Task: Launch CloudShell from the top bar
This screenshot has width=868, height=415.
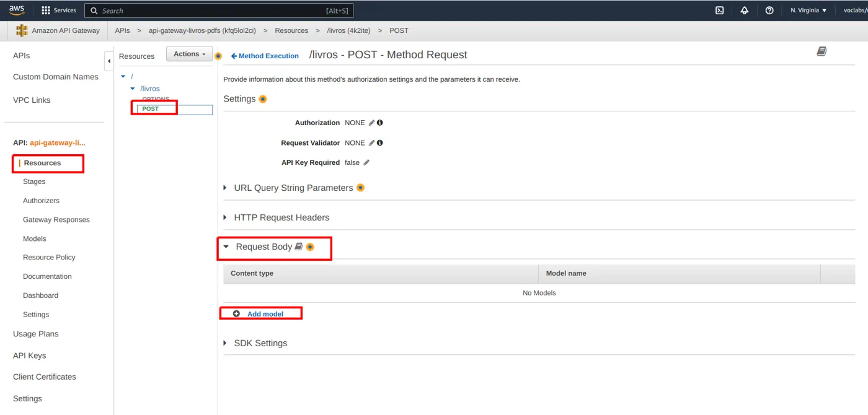Action: coord(719,11)
